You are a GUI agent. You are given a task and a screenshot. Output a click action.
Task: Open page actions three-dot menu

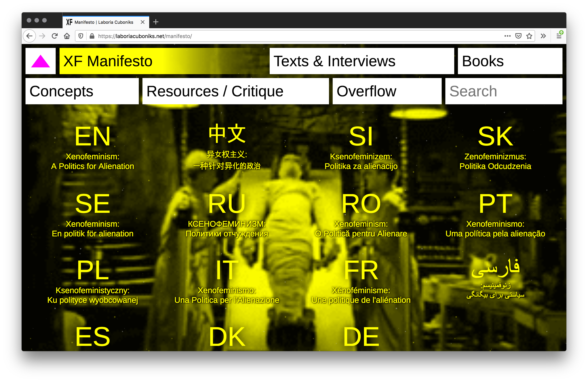tap(507, 36)
